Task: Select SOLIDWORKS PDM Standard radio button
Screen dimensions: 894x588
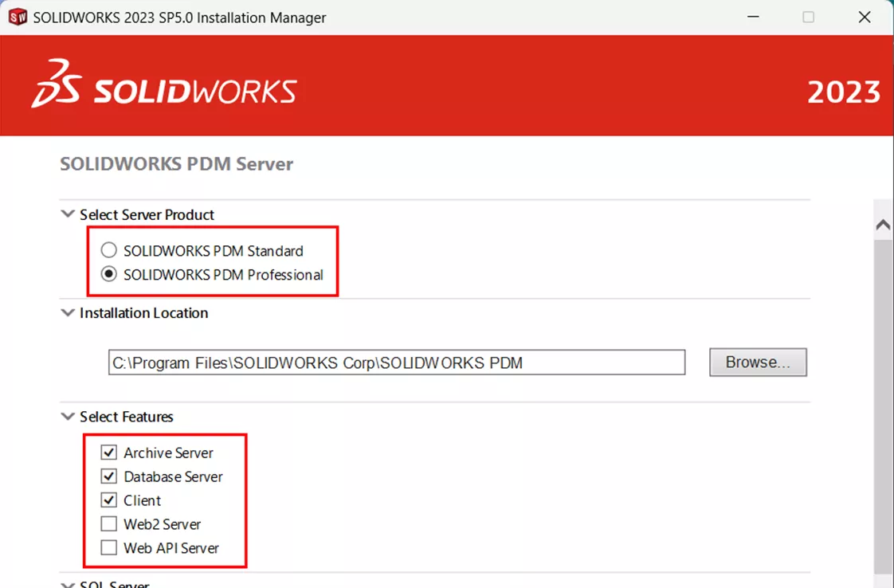Action: (109, 250)
